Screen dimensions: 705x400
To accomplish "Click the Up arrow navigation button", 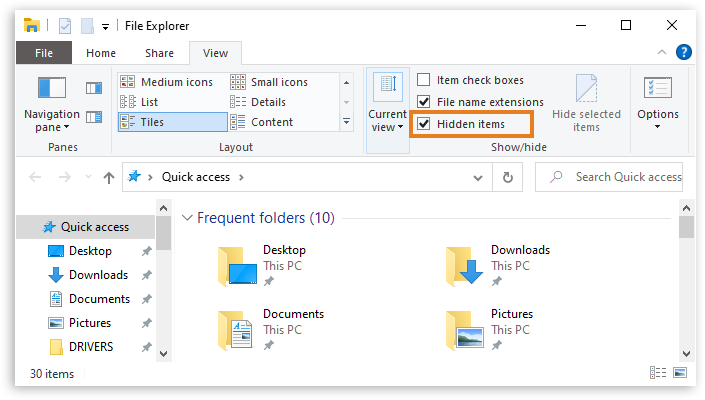I will point(108,177).
